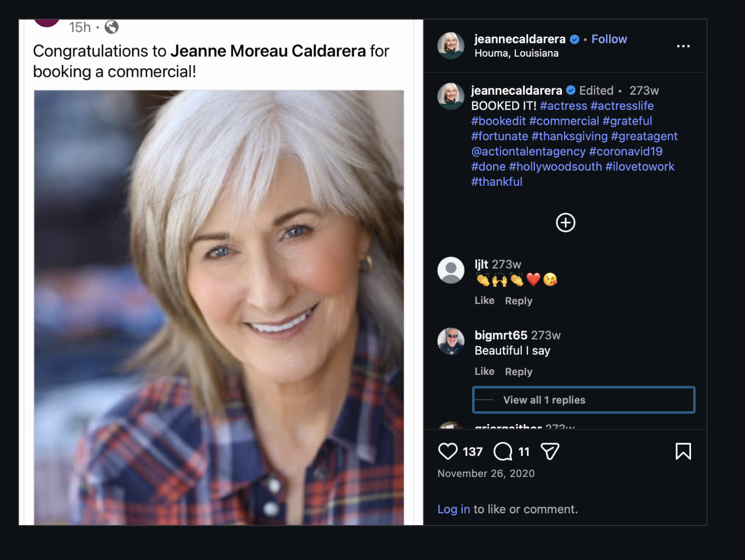Follow jeannecaldarera
745x560 pixels.
(x=609, y=39)
